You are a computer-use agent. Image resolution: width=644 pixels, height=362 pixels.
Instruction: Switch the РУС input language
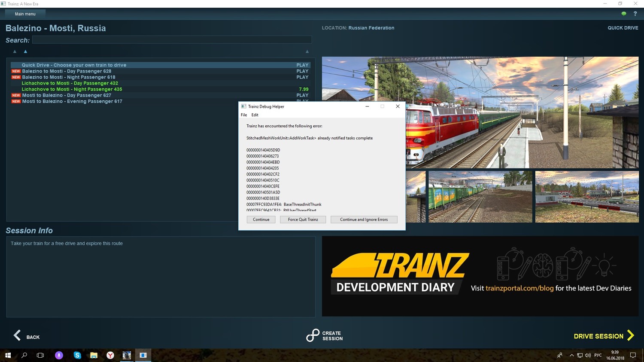[x=598, y=355]
